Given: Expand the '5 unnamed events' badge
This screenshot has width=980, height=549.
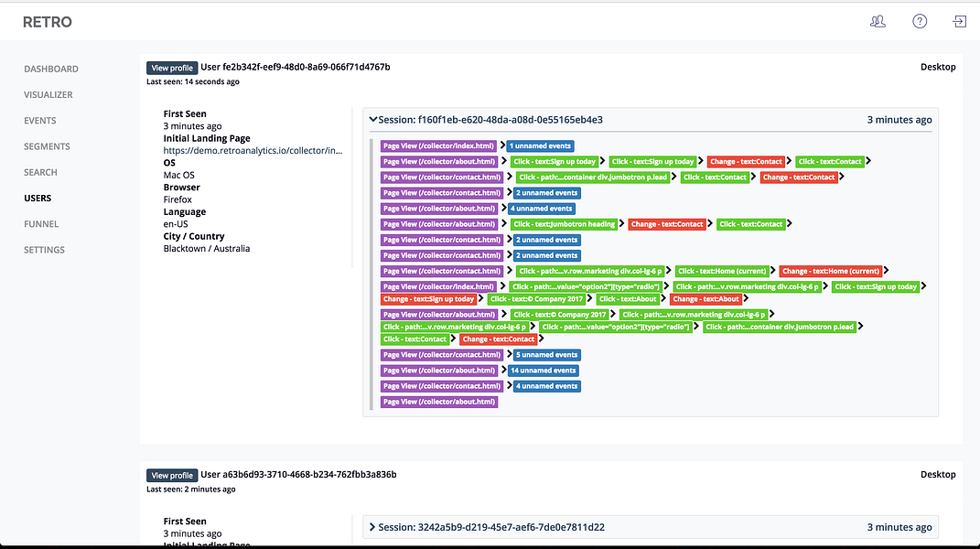Looking at the screenshot, I should click(x=547, y=354).
